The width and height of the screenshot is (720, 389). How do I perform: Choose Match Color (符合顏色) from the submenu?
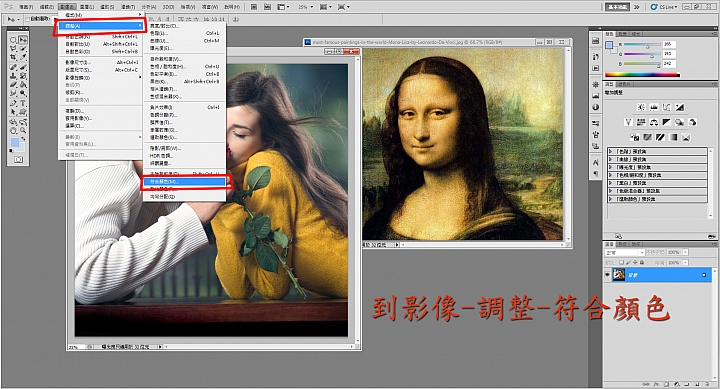[x=185, y=182]
